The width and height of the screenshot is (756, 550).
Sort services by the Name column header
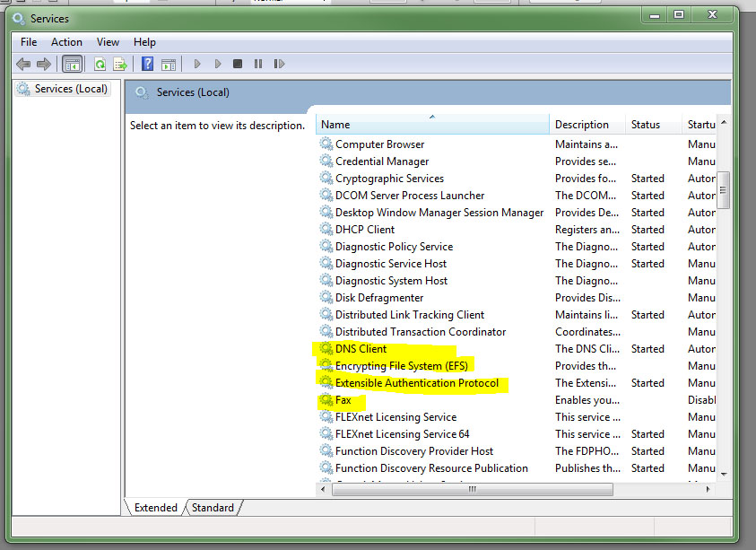430,125
